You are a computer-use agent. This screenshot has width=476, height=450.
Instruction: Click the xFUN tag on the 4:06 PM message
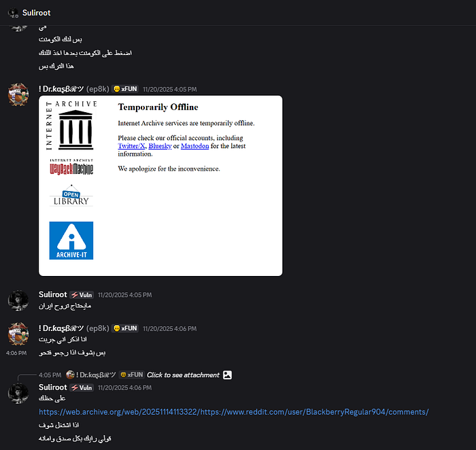coord(125,328)
